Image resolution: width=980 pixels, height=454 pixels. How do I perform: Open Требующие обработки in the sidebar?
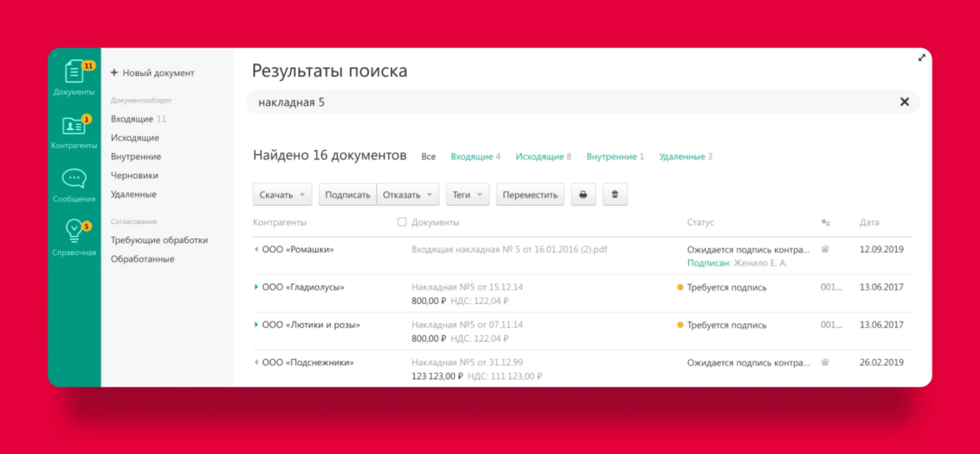click(x=159, y=240)
